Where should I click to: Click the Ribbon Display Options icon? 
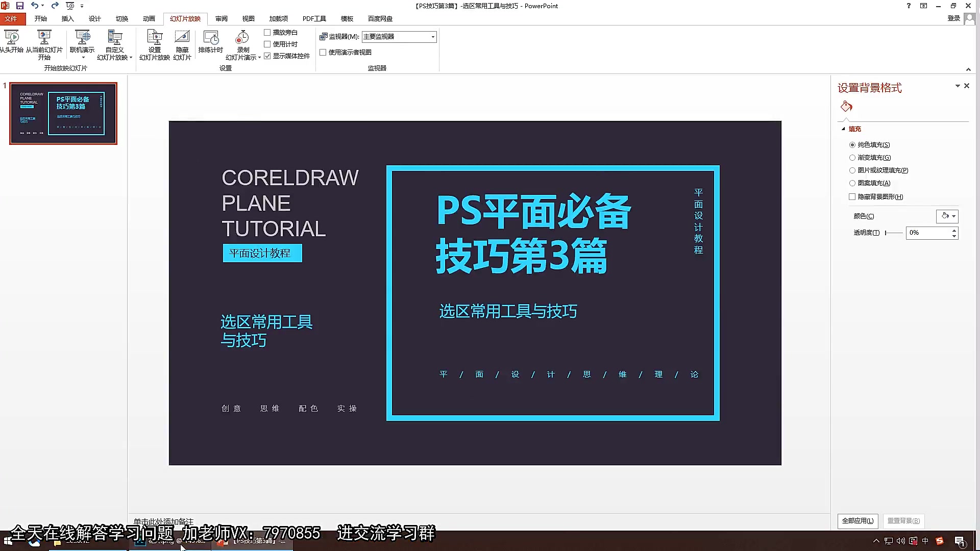click(x=923, y=6)
